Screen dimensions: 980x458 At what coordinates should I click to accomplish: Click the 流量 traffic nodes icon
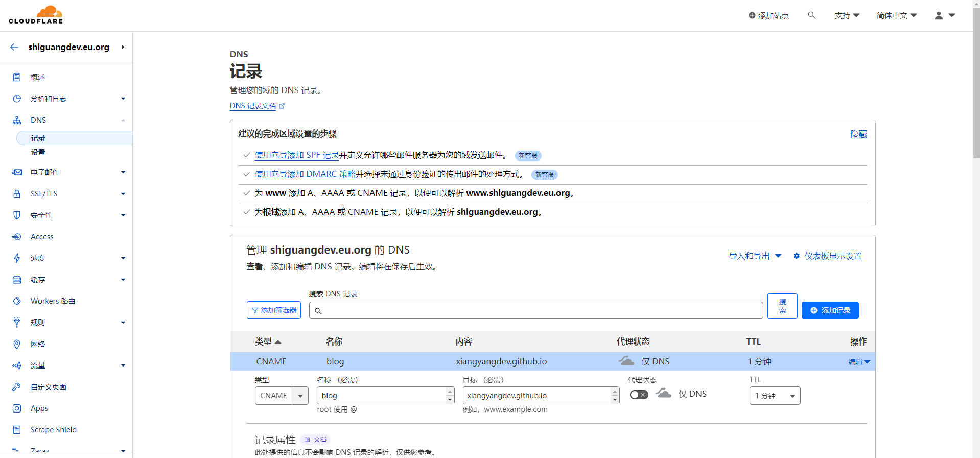click(17, 365)
